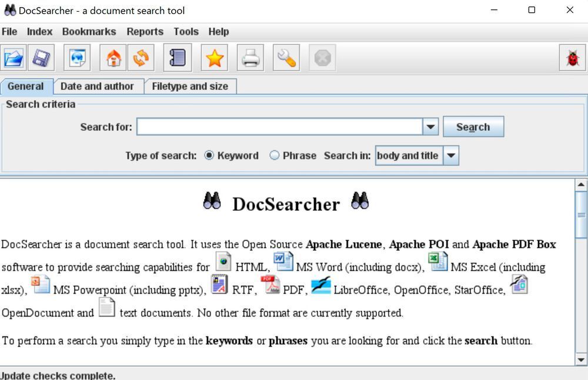The width and height of the screenshot is (588, 380).
Task: Open the web browser globe toolbar icon
Action: pos(77,58)
